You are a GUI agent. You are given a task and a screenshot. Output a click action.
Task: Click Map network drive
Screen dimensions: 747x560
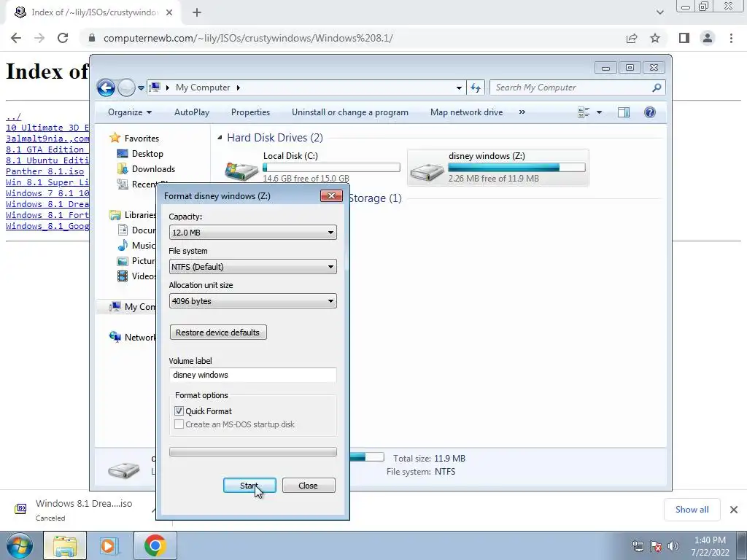pos(466,112)
